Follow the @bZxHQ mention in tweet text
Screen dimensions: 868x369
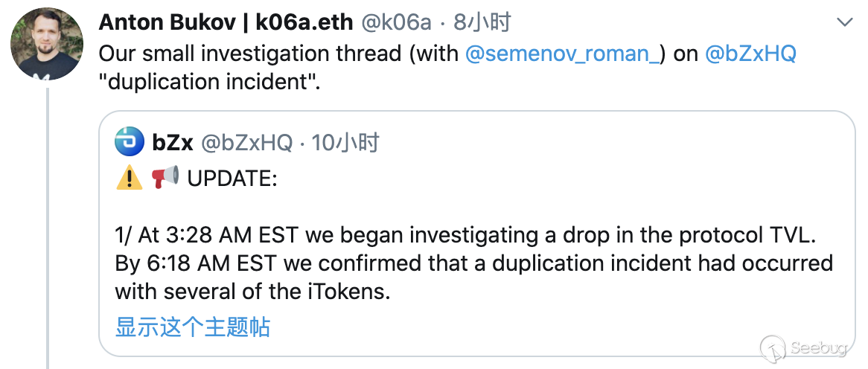[750, 54]
